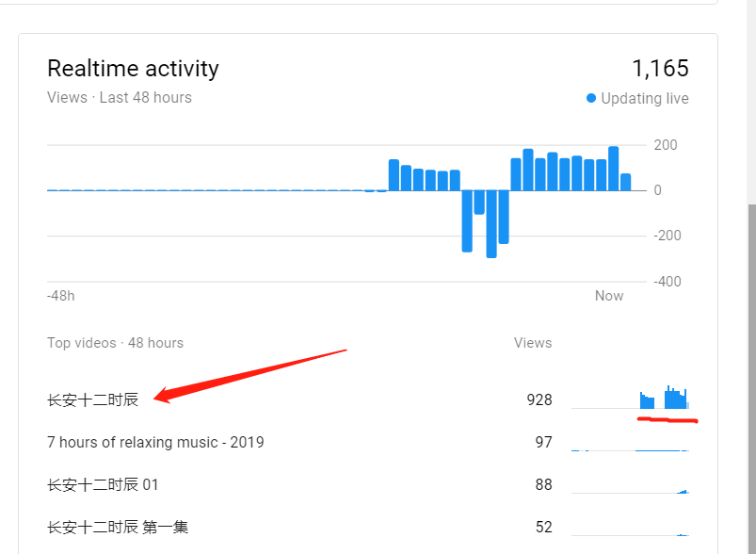Click the Updating live indicator dot
The width and height of the screenshot is (756, 554).
click(x=590, y=98)
